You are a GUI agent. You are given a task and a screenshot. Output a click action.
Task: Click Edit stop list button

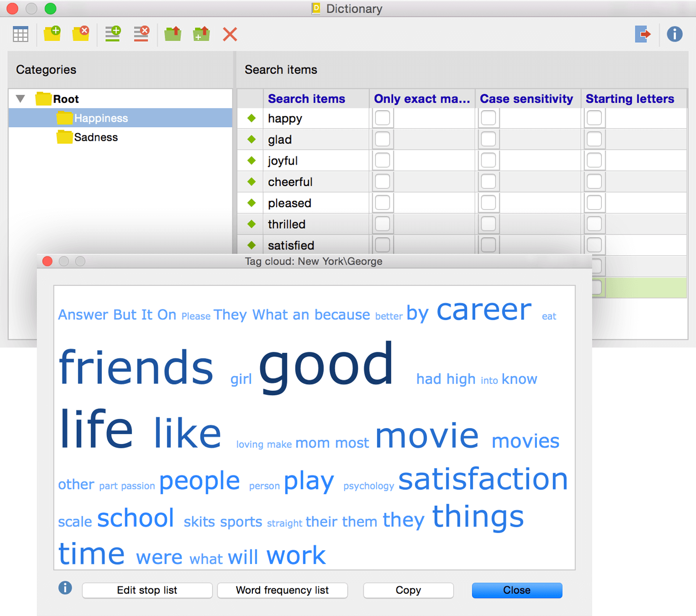147,590
